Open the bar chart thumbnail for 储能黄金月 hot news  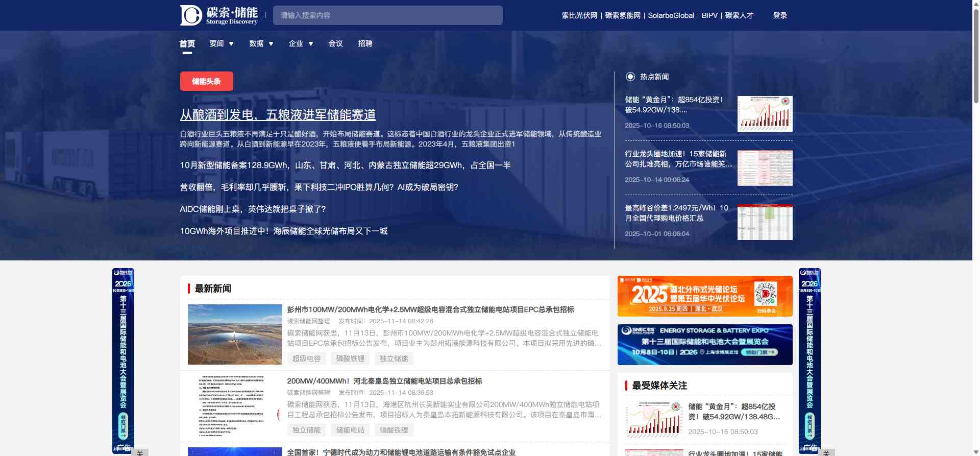coord(765,114)
